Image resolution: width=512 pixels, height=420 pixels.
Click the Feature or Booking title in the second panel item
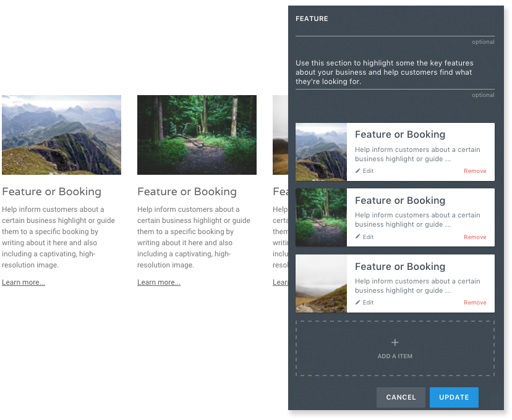pos(400,201)
